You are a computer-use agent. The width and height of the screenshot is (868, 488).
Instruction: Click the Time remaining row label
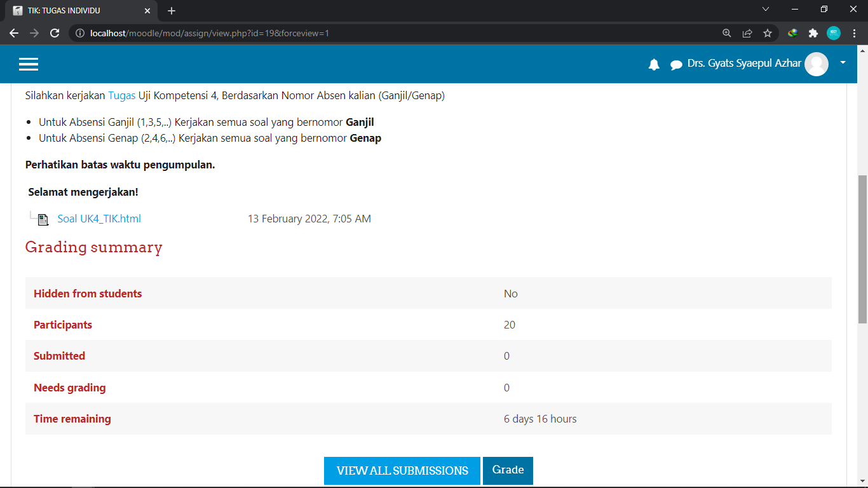pyautogui.click(x=72, y=419)
